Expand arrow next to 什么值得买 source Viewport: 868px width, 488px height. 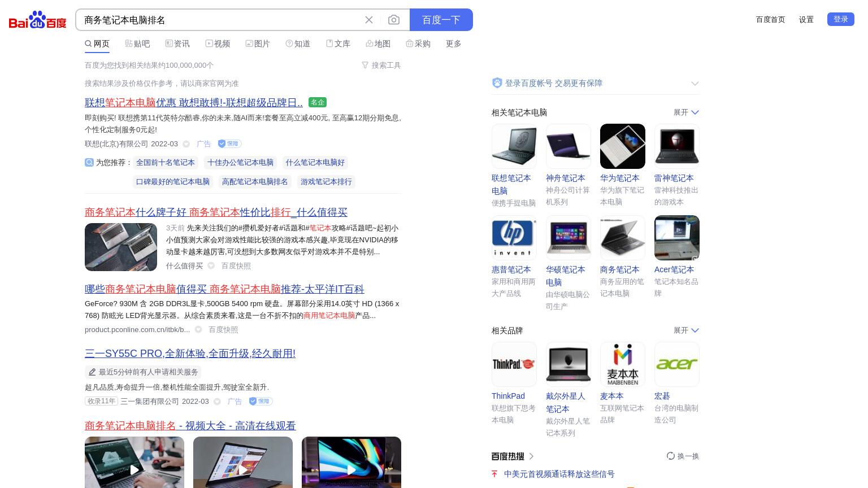pyautogui.click(x=211, y=266)
